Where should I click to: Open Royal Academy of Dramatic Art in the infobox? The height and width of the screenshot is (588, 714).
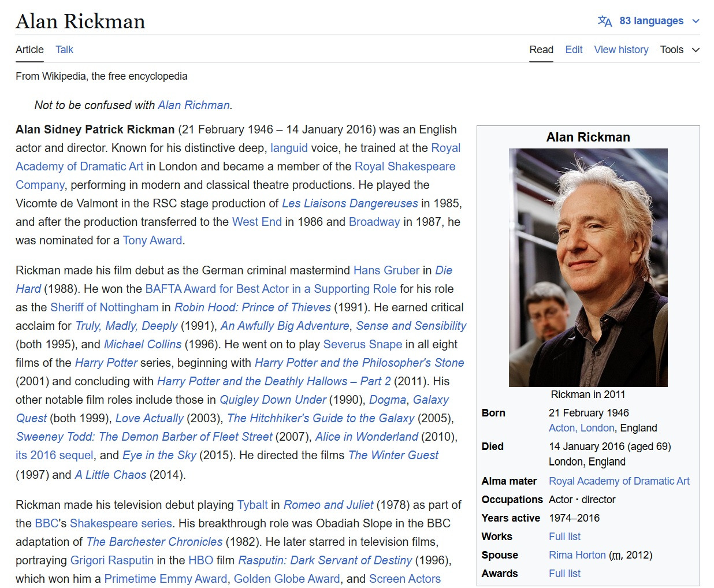[619, 481]
